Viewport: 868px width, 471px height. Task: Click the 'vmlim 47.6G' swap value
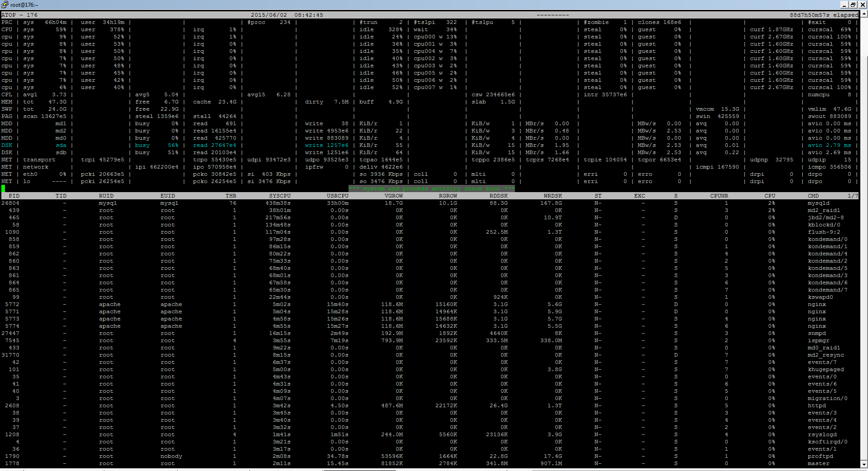tap(830, 109)
